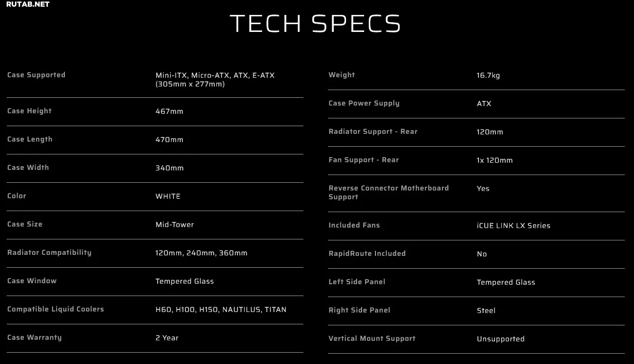Select the Case Supported label
This screenshot has width=634, height=364.
(x=36, y=75)
